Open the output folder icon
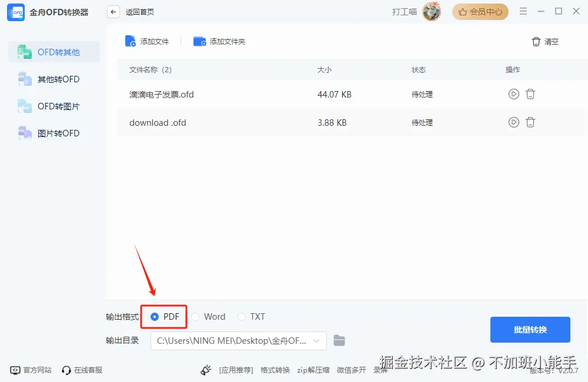 pos(339,340)
